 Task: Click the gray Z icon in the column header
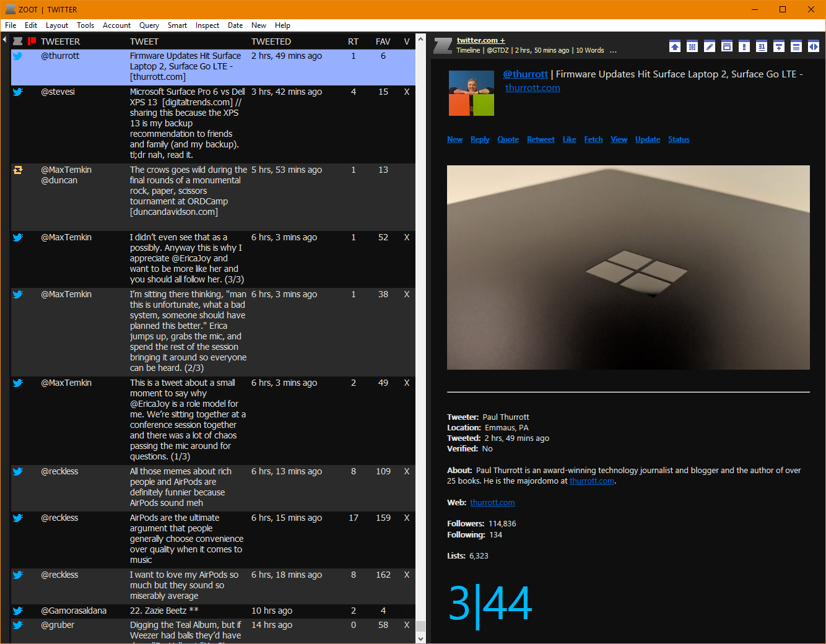(x=18, y=41)
